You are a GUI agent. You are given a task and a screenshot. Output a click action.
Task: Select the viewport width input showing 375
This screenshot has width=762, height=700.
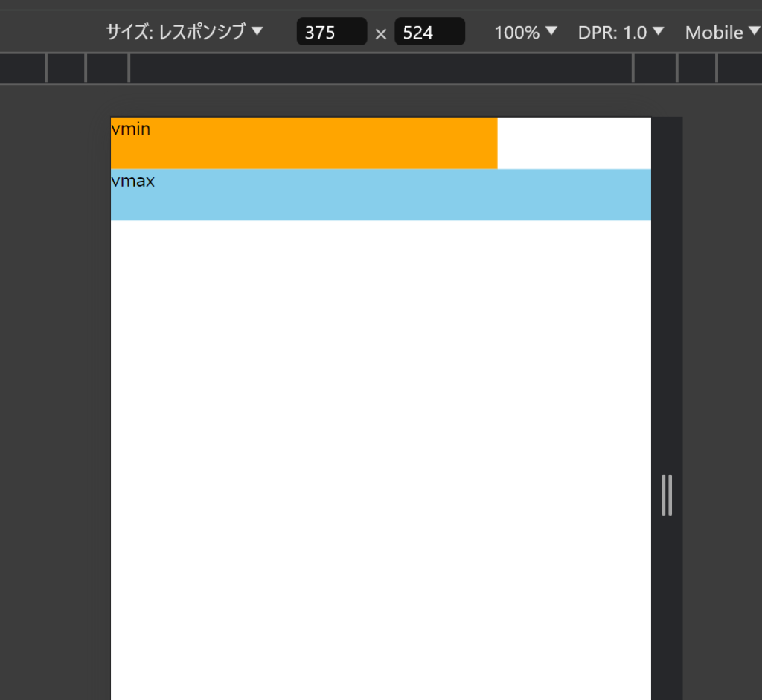coord(331,32)
